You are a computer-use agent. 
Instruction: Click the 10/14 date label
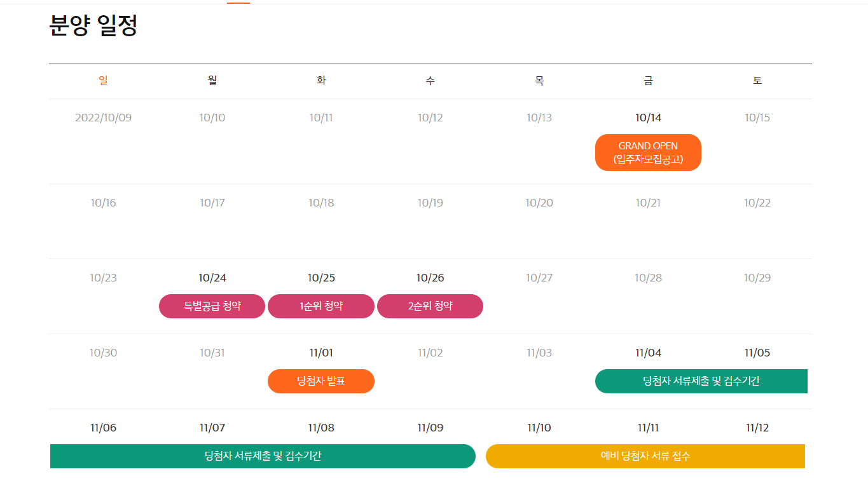click(x=648, y=117)
